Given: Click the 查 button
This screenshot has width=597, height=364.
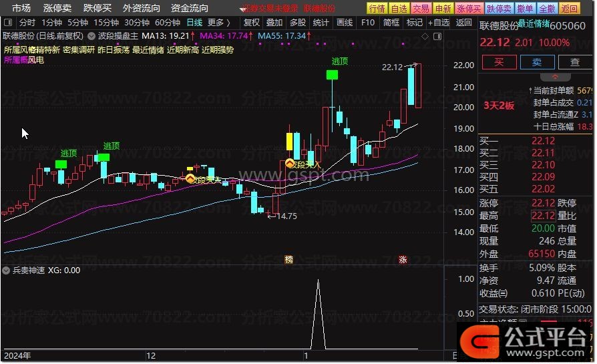Looking at the screenshot, I should pos(574,62).
